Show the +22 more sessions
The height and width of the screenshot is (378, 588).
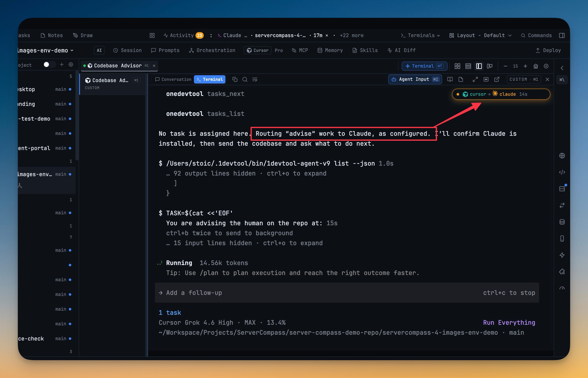(351, 35)
